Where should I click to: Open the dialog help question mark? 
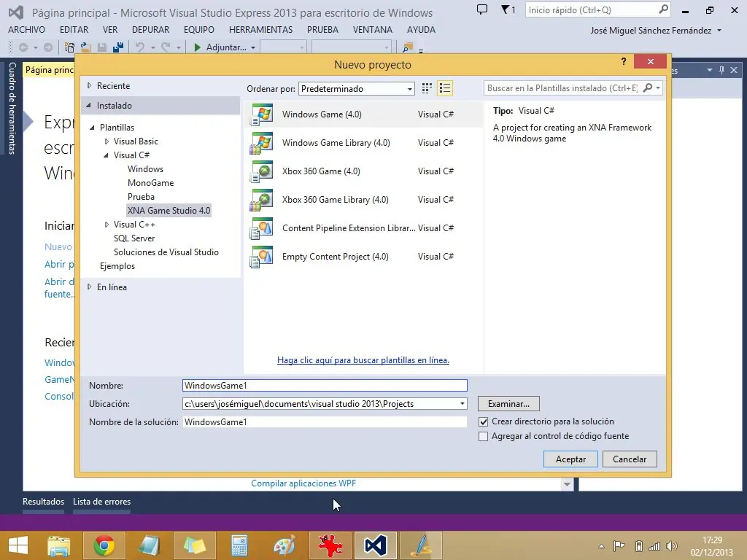624,63
